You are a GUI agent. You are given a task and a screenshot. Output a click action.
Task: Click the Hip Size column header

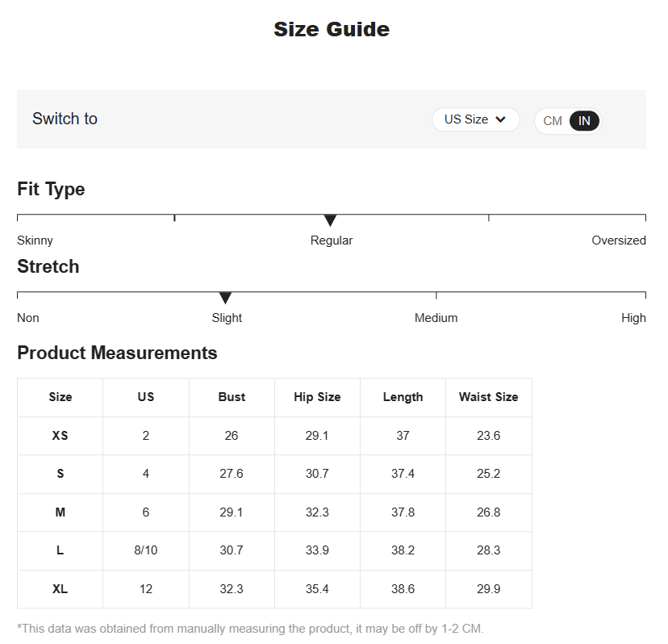(x=317, y=397)
